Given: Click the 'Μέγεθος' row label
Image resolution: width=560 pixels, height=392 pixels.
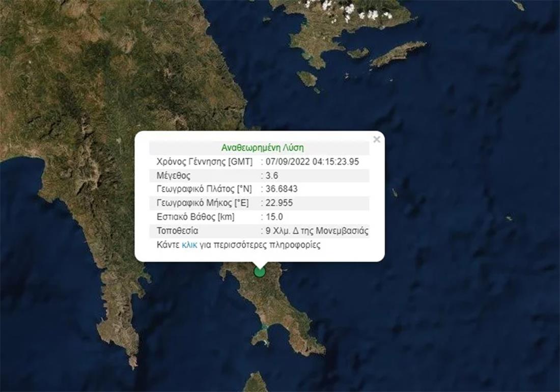Looking at the screenshot, I should click(x=174, y=176).
